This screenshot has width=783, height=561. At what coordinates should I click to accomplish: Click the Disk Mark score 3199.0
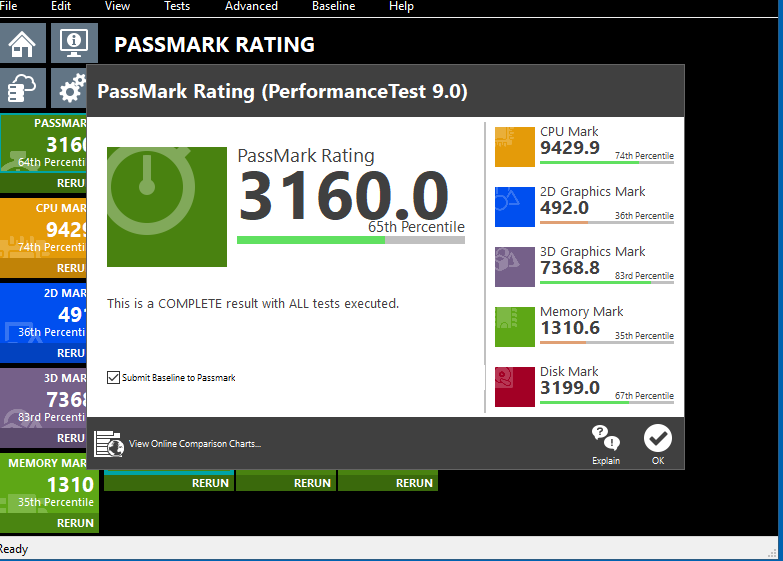570,388
